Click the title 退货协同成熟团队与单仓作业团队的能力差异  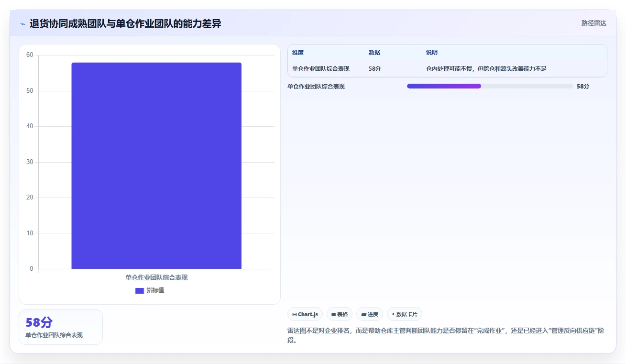[125, 23]
